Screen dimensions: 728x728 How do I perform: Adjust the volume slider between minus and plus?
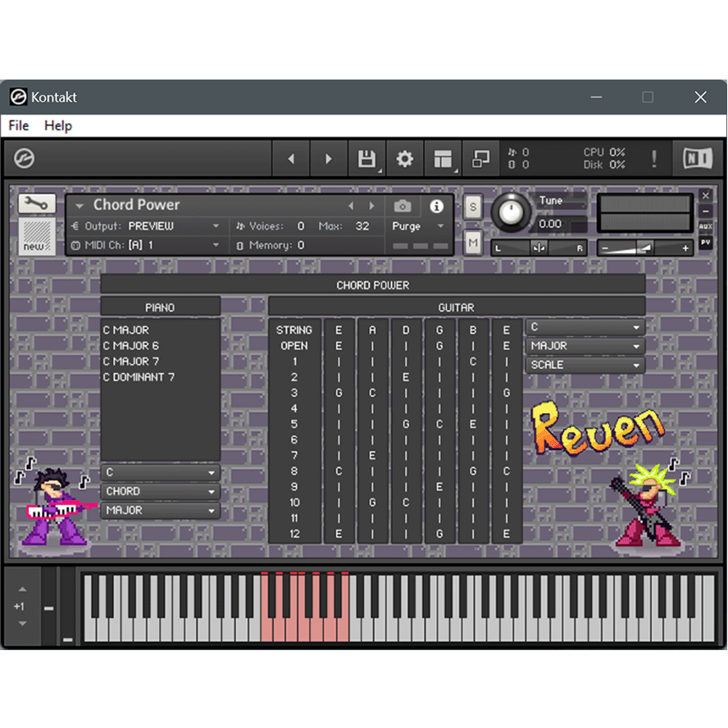point(645,248)
